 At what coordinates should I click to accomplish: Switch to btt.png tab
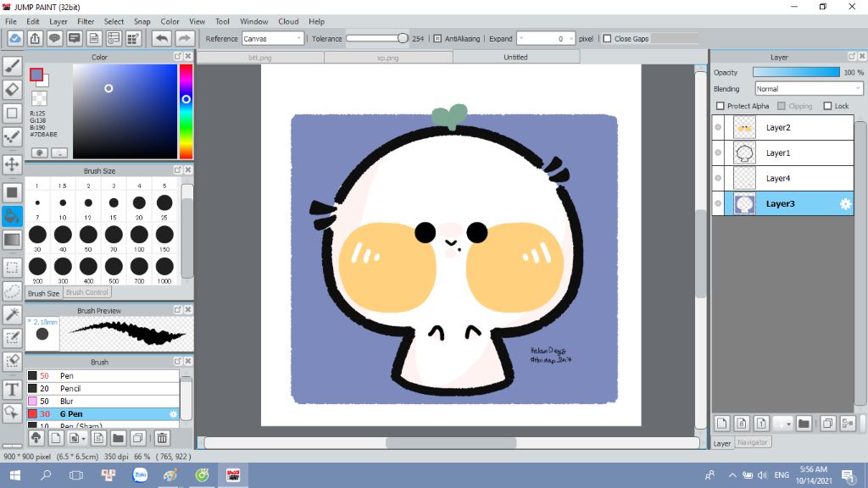click(259, 57)
